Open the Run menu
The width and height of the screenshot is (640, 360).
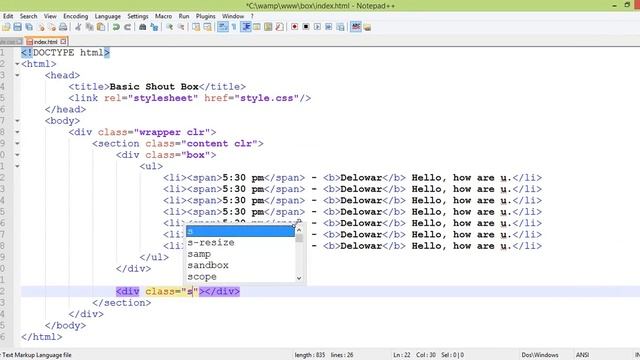pyautogui.click(x=184, y=16)
